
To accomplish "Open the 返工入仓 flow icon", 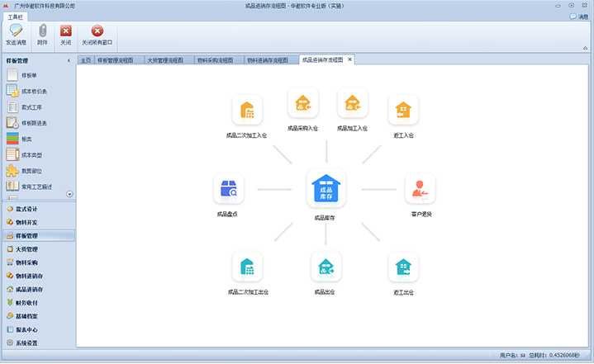I will tap(403, 110).
